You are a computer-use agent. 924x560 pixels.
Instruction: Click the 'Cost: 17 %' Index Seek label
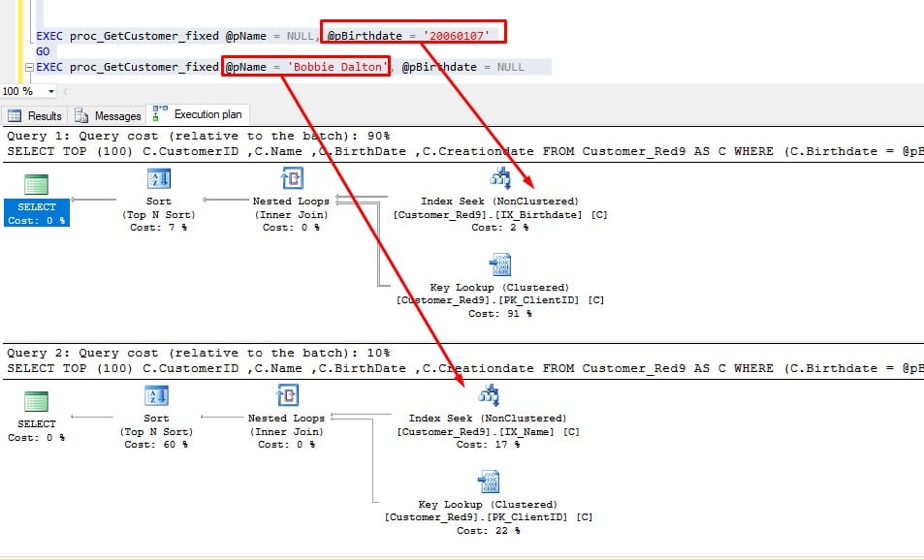pos(488,445)
